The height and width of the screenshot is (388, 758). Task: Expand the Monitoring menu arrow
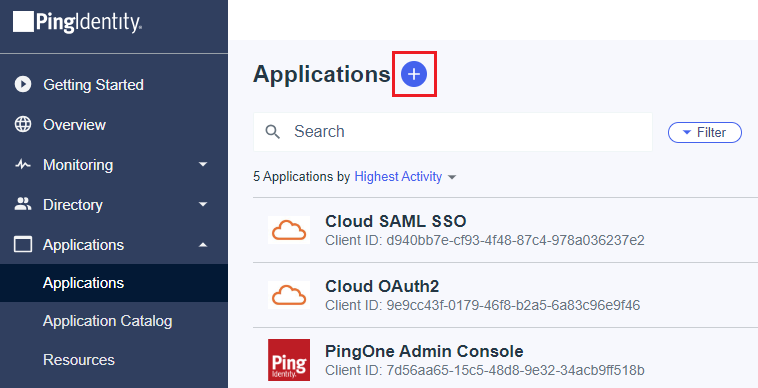pyautogui.click(x=203, y=165)
